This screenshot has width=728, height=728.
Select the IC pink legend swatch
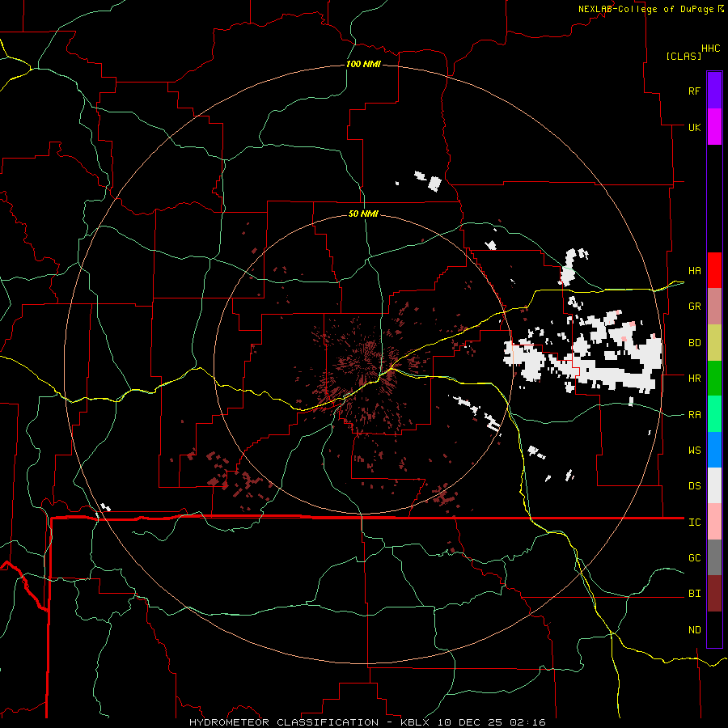click(x=714, y=522)
